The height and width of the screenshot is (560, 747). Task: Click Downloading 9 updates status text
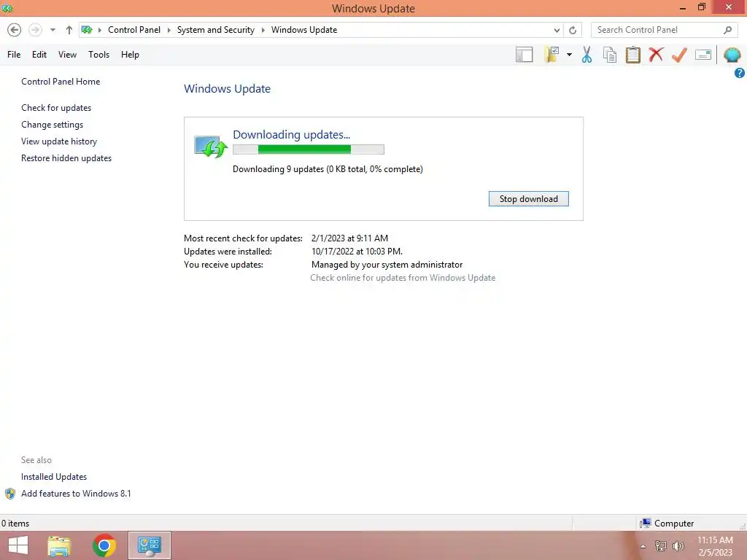point(328,169)
